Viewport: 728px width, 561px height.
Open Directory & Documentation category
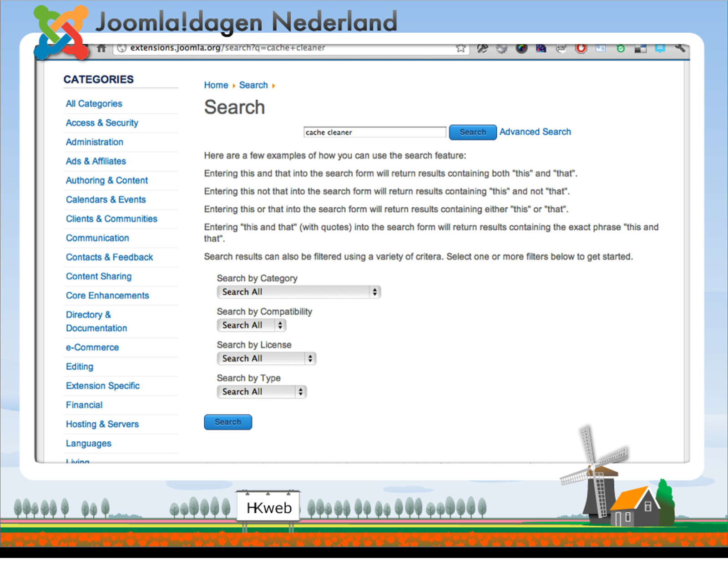96,321
